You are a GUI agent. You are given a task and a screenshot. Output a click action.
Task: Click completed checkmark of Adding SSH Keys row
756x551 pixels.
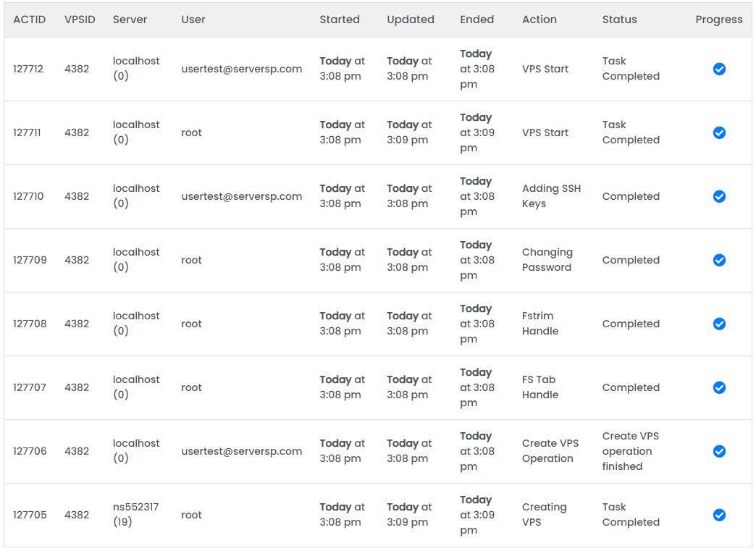719,196
